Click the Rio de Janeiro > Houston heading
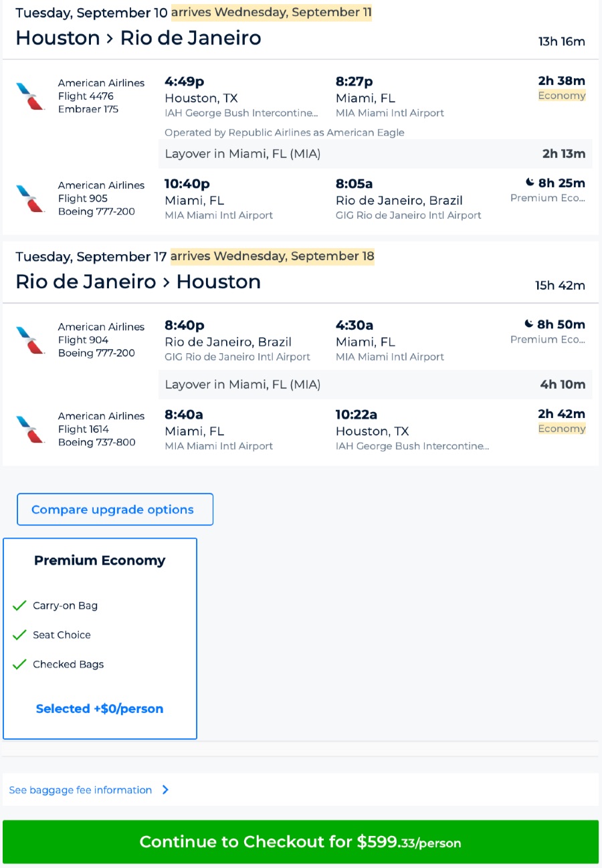The width and height of the screenshot is (602, 868). click(138, 282)
